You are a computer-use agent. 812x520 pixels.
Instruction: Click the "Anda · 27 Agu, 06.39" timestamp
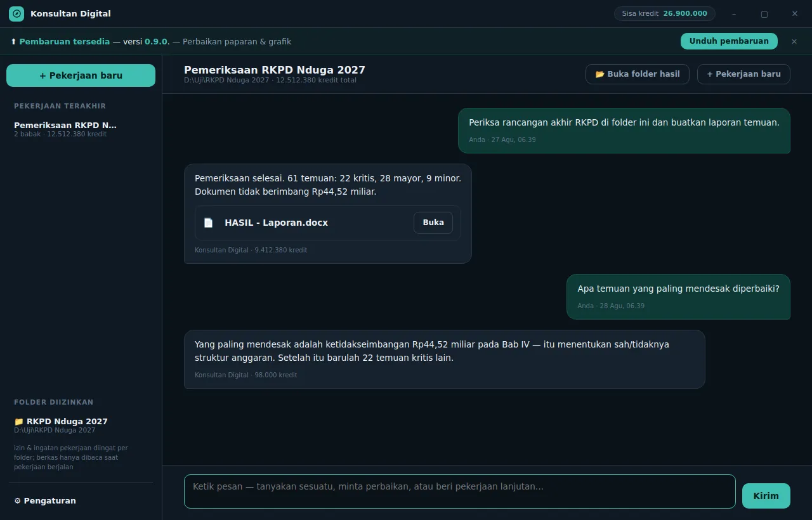(502, 140)
